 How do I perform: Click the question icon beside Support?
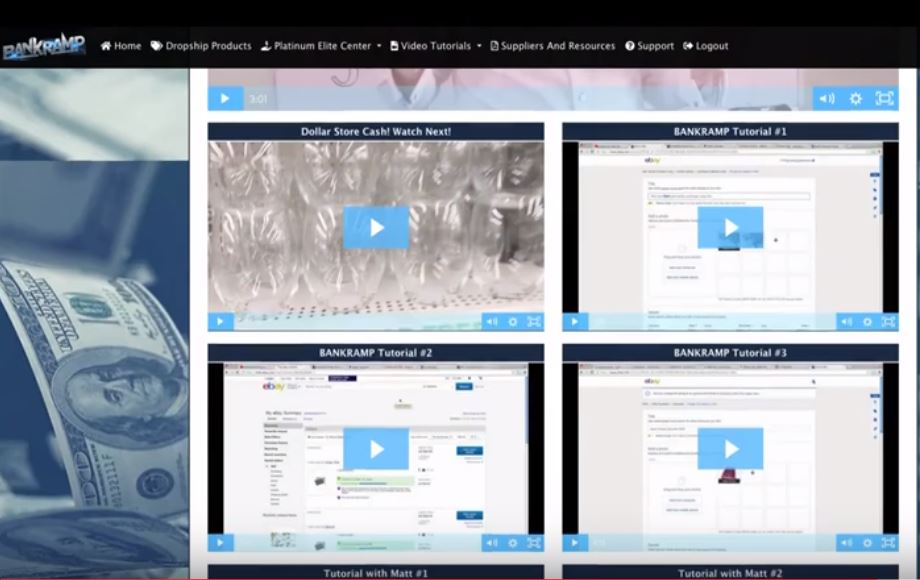630,46
